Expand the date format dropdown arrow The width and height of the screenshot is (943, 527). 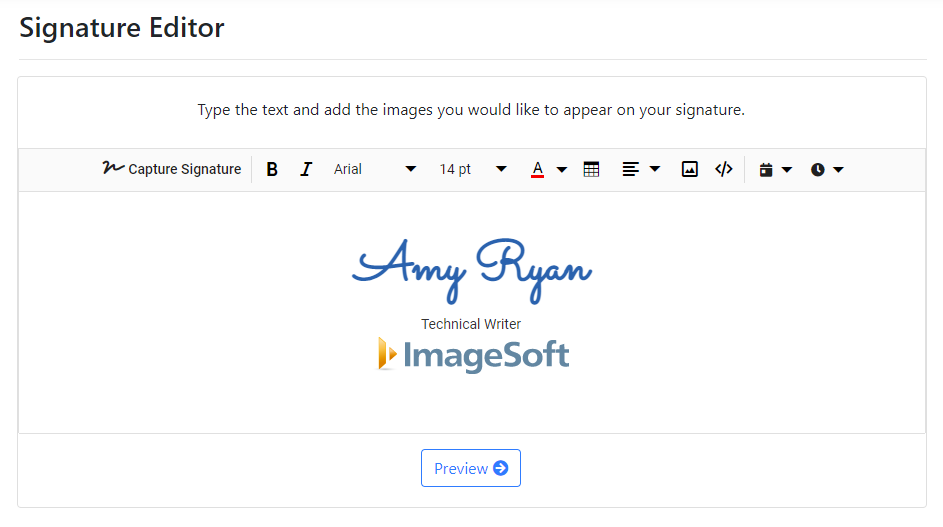pyautogui.click(x=787, y=170)
